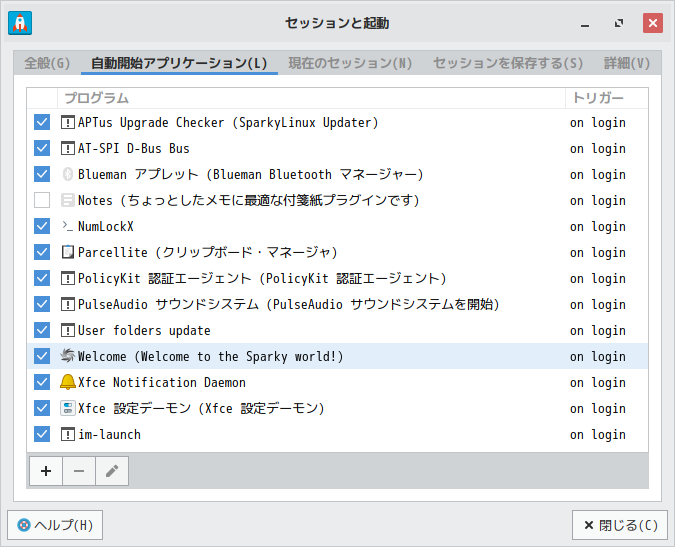
Task: Select "Parcellite (クリップボード・マネージャ)" text
Action: pyautogui.click(x=207, y=252)
